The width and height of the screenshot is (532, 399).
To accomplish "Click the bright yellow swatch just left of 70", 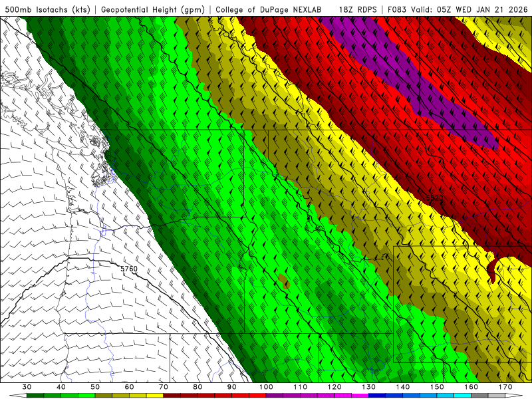I will (x=155, y=396).
